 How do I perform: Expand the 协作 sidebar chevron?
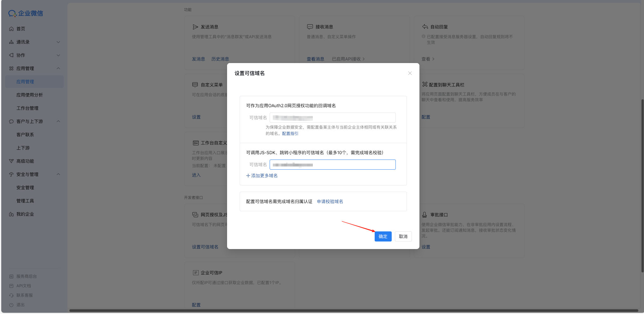(x=58, y=55)
